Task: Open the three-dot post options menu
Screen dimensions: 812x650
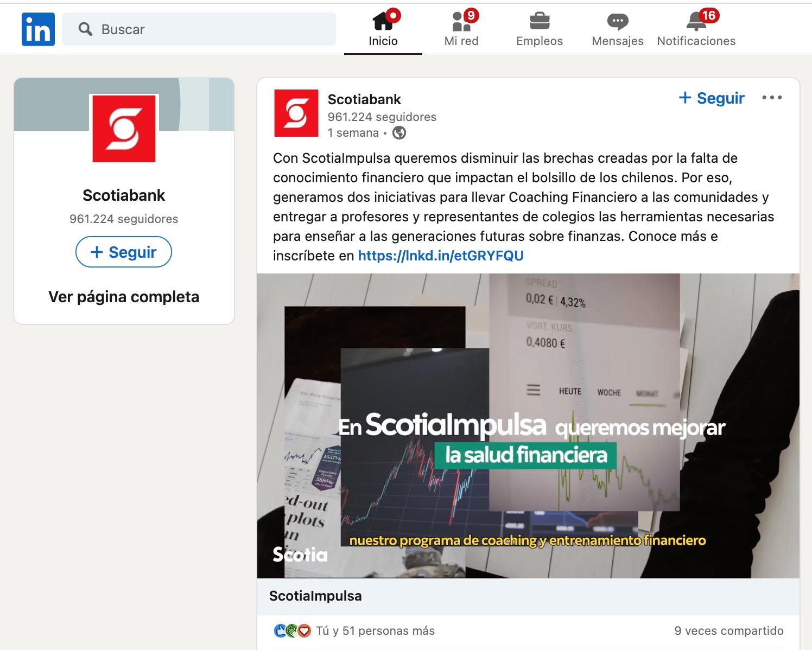Action: (771, 98)
